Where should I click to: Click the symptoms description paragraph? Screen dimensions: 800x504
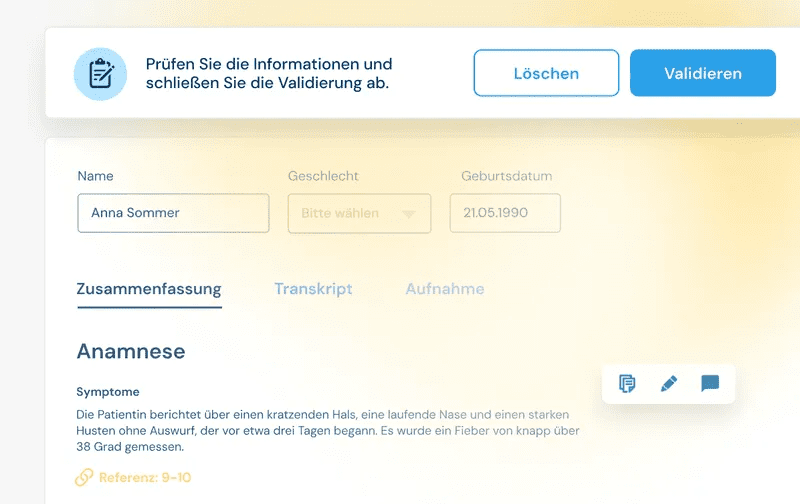[x=328, y=430]
